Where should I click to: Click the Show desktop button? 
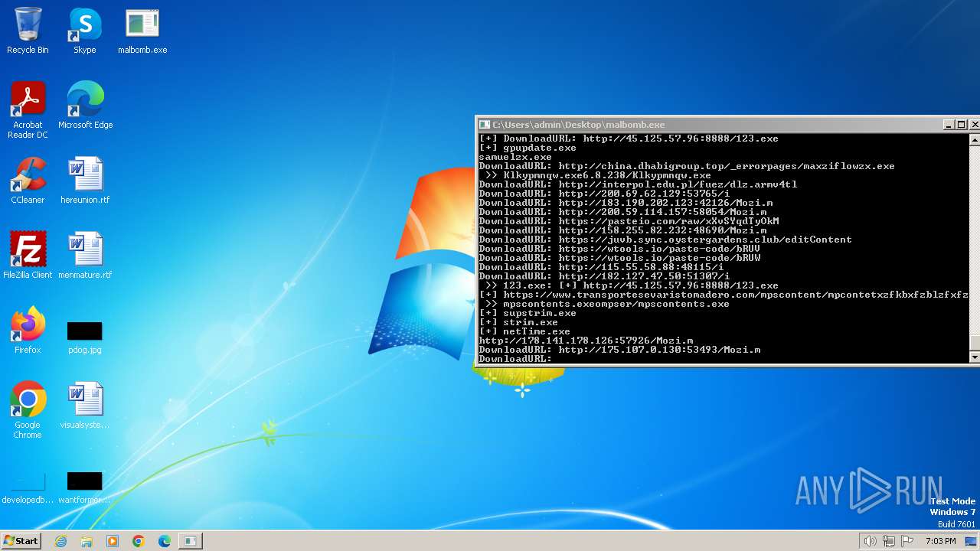971,541
